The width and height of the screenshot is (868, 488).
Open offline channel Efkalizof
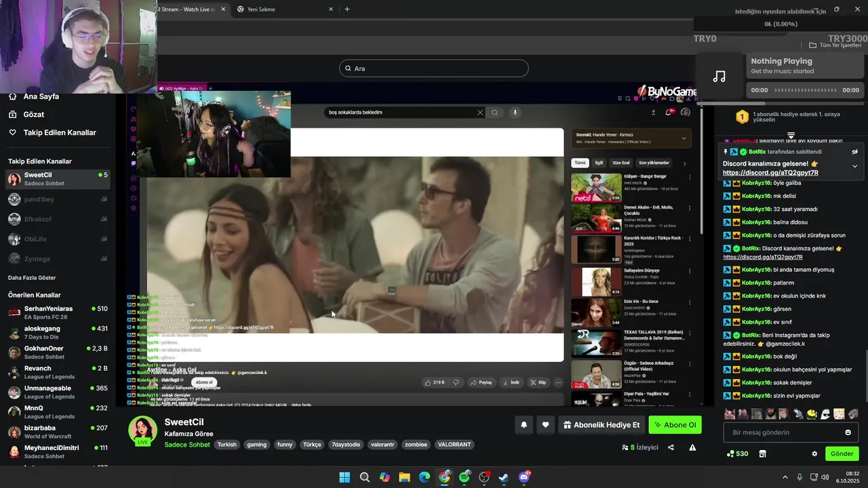57,219
